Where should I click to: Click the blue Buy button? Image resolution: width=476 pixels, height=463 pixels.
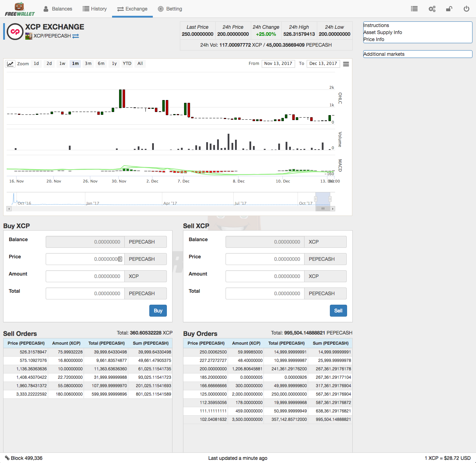point(158,311)
